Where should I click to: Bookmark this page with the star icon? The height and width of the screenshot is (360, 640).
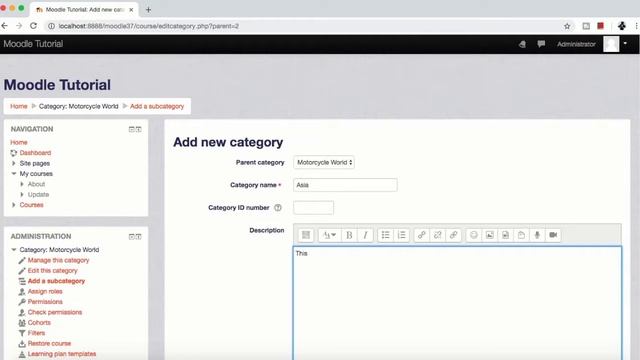pos(567,26)
